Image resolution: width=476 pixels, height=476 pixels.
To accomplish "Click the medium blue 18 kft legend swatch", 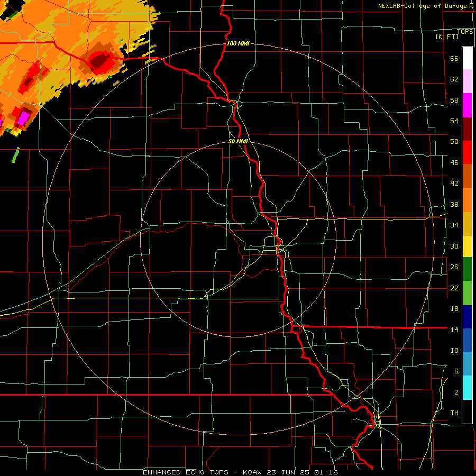I will coord(467,340).
